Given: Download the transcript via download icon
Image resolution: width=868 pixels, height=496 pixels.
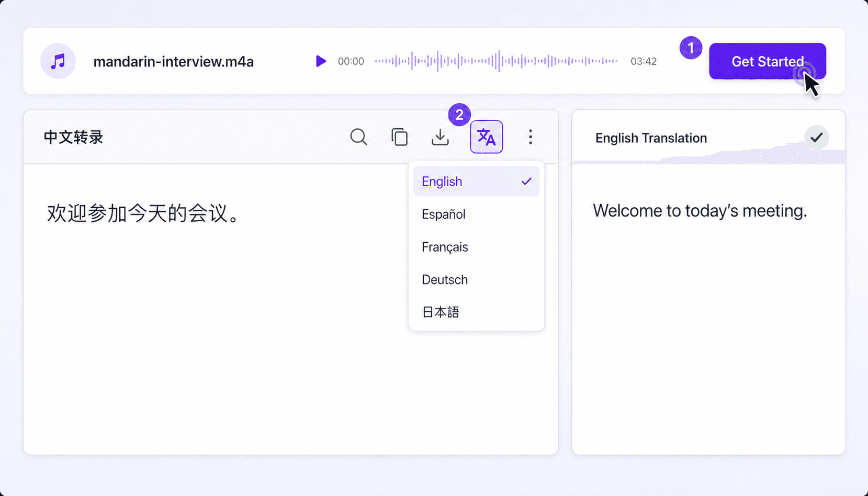Looking at the screenshot, I should [x=440, y=137].
